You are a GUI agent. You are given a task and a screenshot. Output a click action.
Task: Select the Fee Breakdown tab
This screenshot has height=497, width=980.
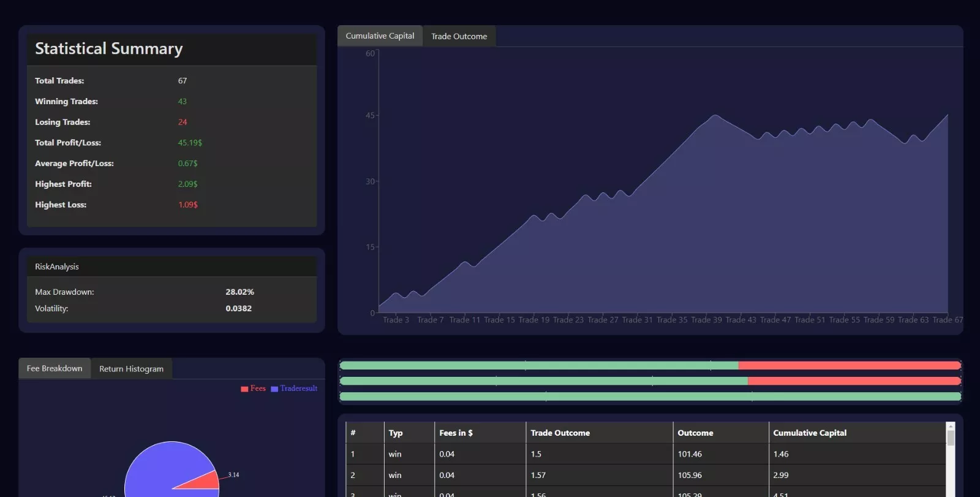(55, 368)
